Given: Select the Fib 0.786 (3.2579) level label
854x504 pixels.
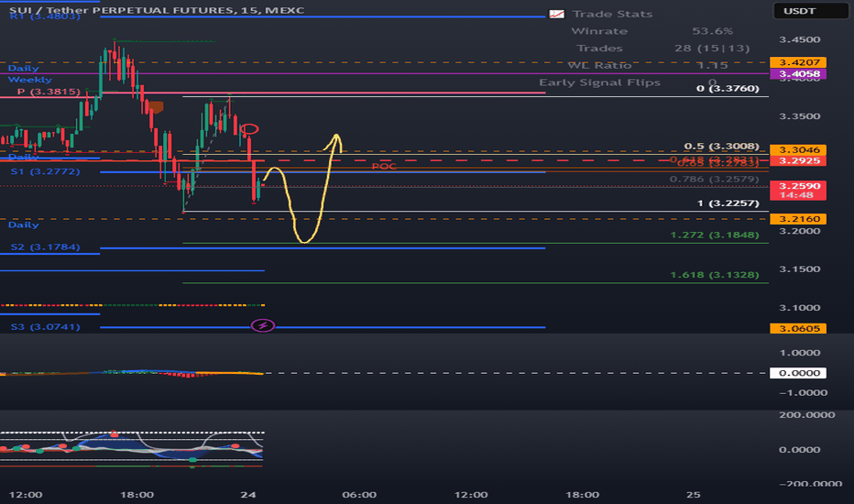Looking at the screenshot, I should pyautogui.click(x=714, y=179).
